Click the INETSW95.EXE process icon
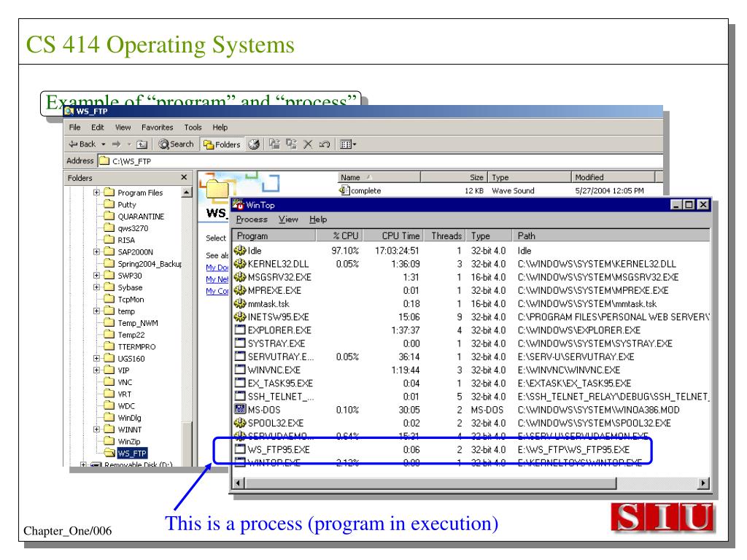 click(x=239, y=316)
